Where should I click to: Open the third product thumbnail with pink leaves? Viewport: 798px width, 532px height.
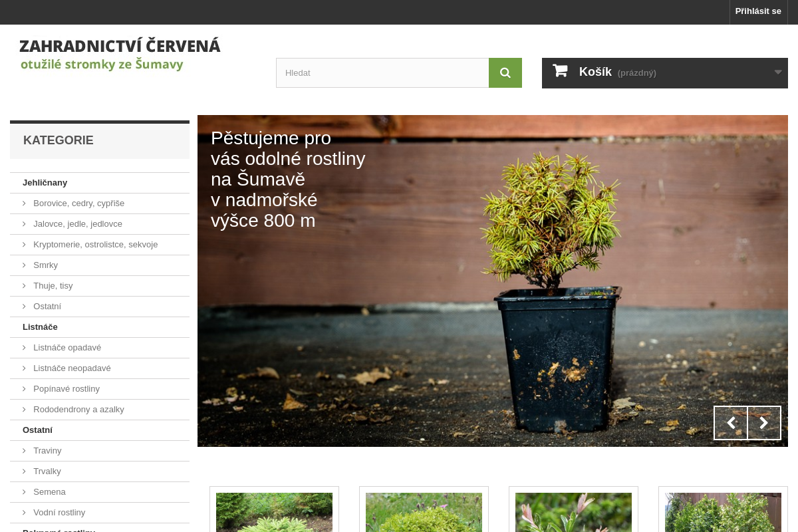573,512
